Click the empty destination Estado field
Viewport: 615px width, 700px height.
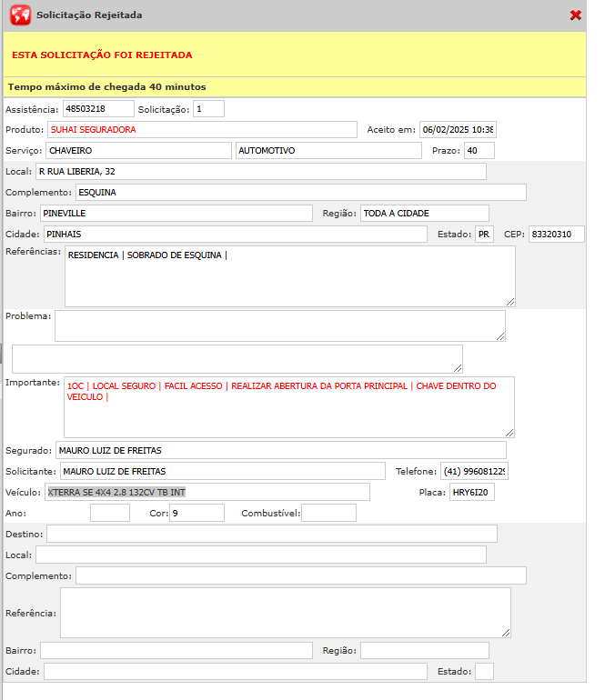484,672
